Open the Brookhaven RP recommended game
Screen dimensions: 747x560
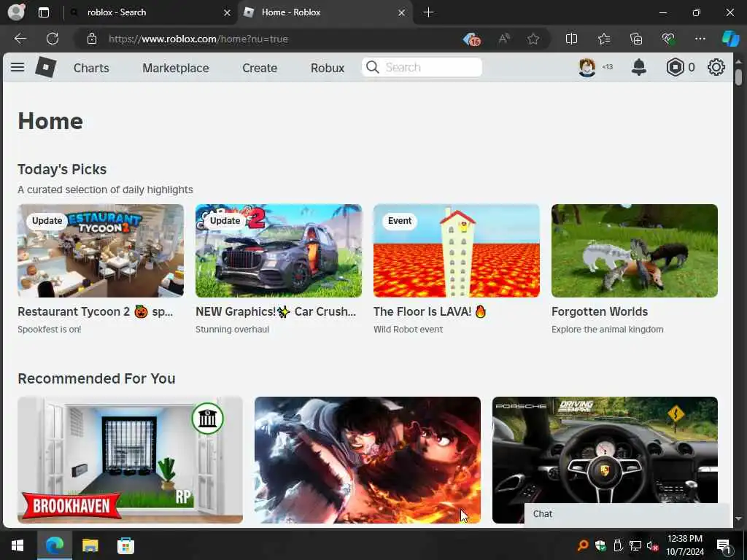pyautogui.click(x=130, y=460)
